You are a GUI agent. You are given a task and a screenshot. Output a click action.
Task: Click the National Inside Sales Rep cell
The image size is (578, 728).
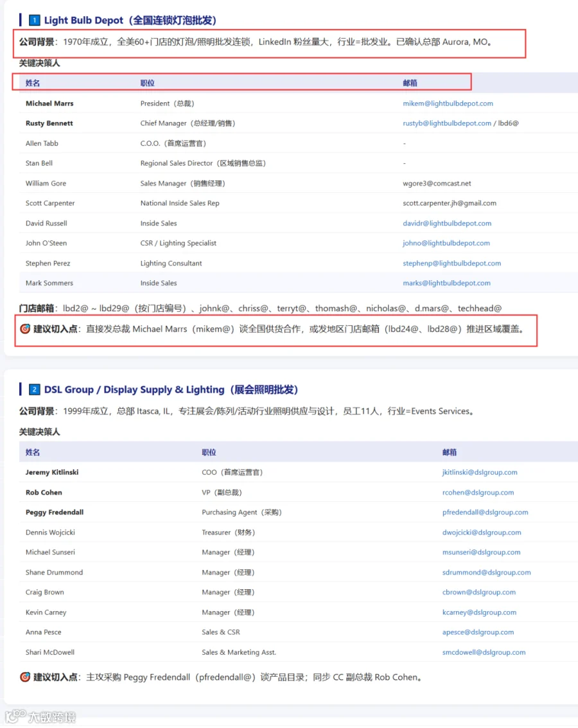pos(180,203)
